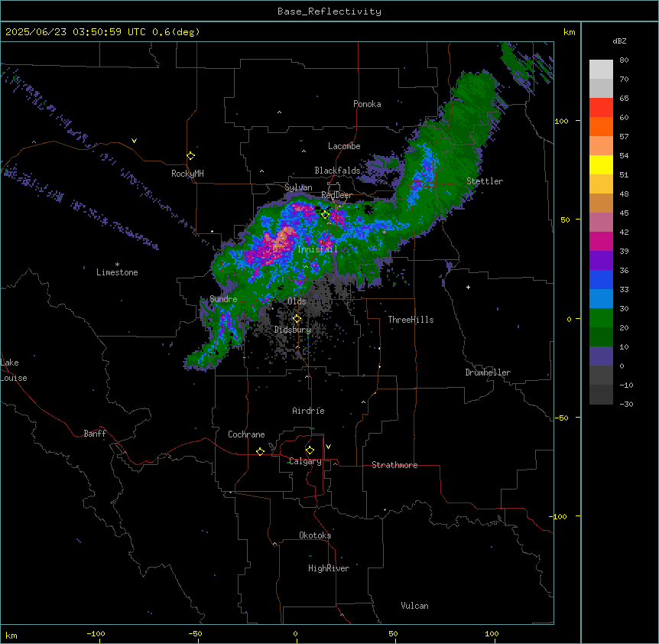Click the dBZ legend heading
Screen dimensions: 659x644
pyautogui.click(x=619, y=41)
